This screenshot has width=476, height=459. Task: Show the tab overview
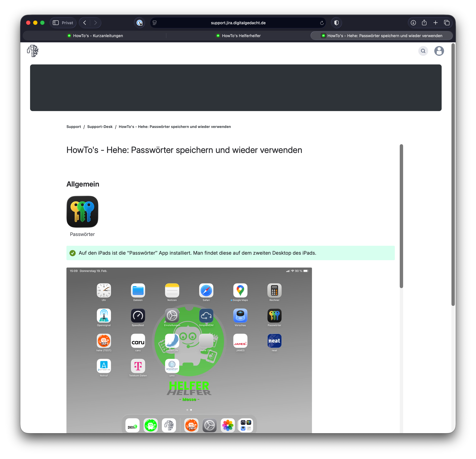pyautogui.click(x=447, y=23)
